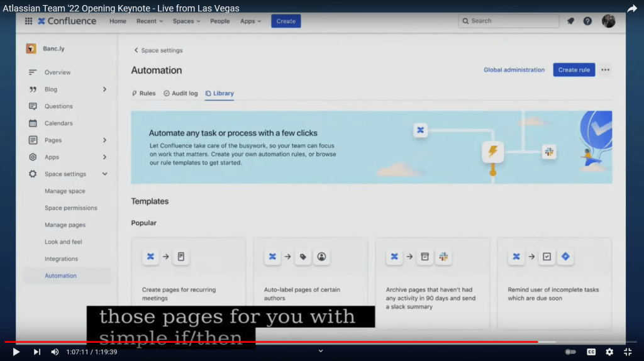Toggle the autoplay switch
644x361 pixels.
point(570,352)
